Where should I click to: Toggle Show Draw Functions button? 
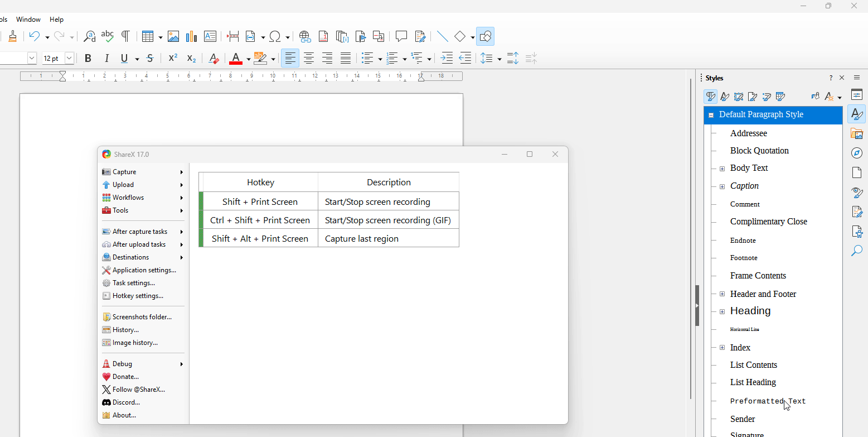tap(485, 37)
